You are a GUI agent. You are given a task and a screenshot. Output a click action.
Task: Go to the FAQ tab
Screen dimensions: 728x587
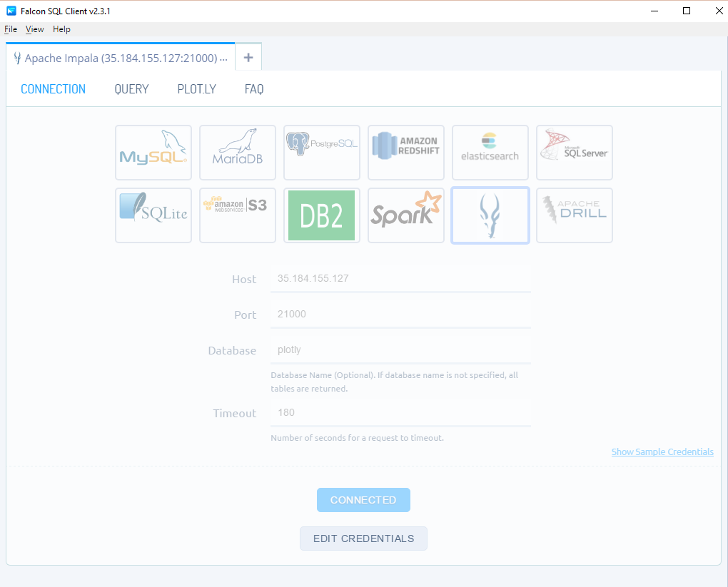[254, 89]
